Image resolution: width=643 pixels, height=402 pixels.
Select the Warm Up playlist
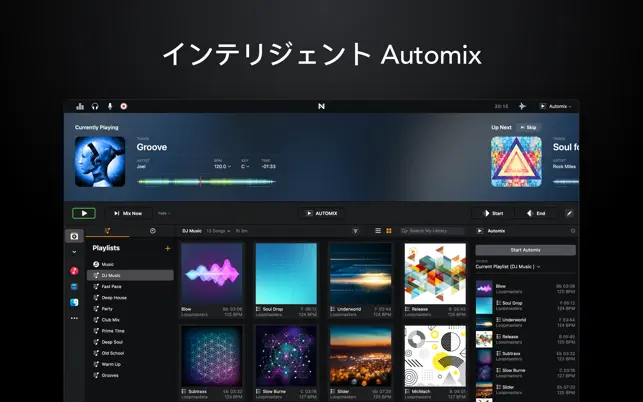pos(130,364)
